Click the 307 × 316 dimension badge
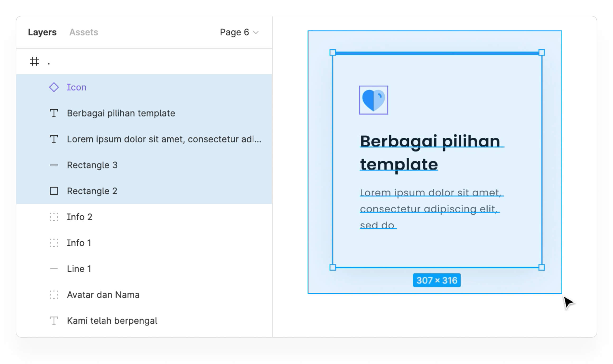Viewport: 613px width, 364px height. 437,280
